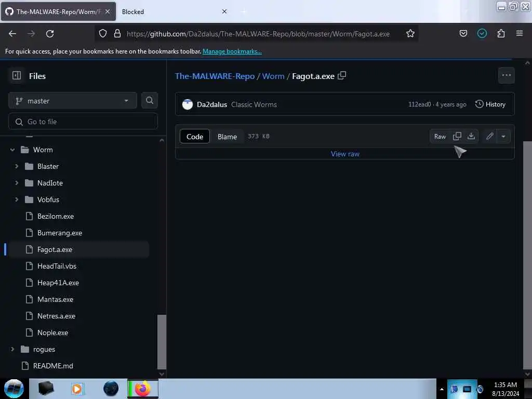Open the file History
Viewport: 532px width, 399px height.
tap(490, 104)
